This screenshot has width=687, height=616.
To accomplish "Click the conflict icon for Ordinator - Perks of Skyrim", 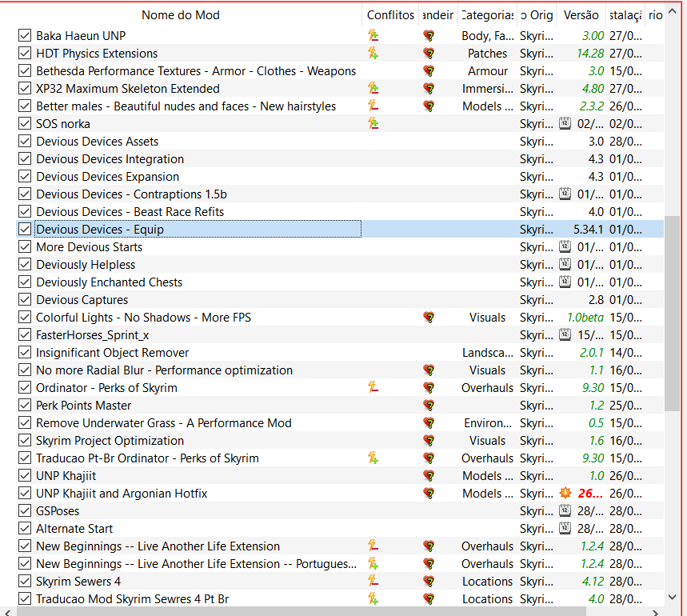I will coord(373,387).
